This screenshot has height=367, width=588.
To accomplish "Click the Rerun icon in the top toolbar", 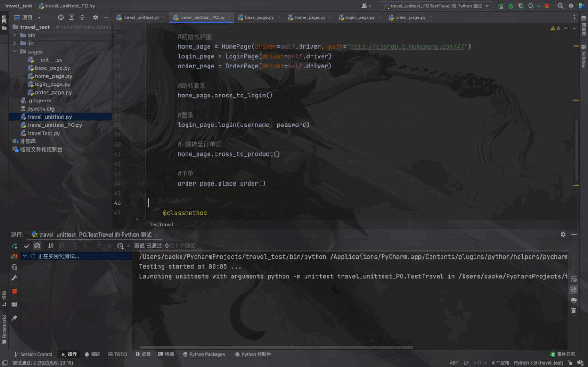I will click(500, 6).
